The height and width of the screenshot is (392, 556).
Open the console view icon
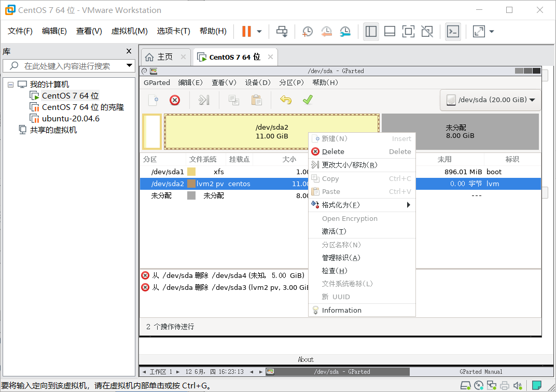click(453, 32)
